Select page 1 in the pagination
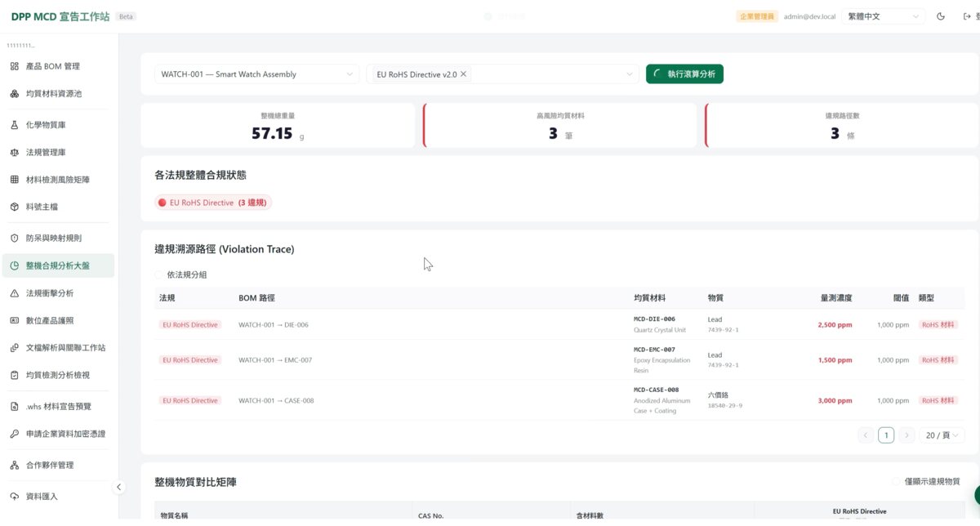The height and width of the screenshot is (526, 980). (x=886, y=435)
